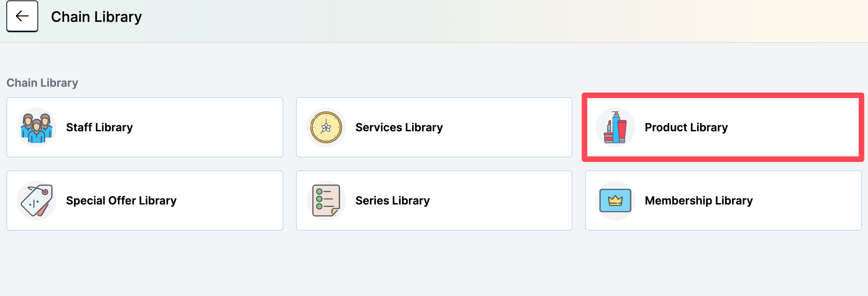Go to the Series Library label
The image size is (868, 296).
point(393,201)
